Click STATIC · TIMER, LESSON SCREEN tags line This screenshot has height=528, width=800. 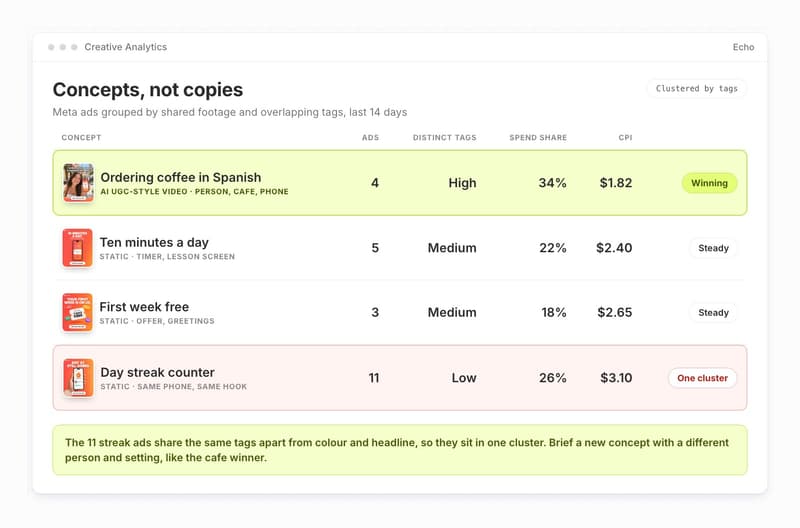(x=167, y=257)
